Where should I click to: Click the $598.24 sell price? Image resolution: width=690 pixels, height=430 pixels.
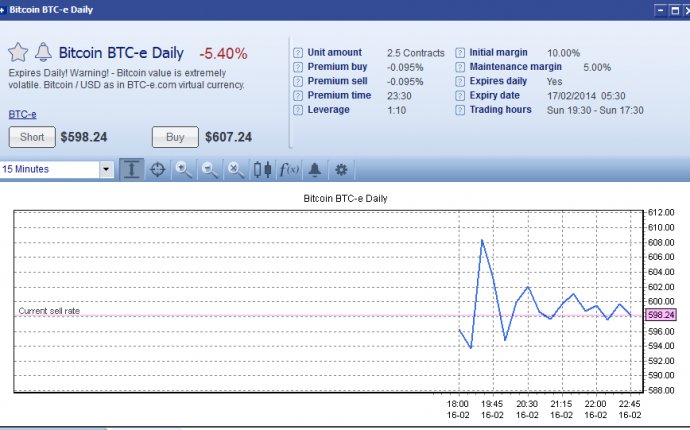[x=84, y=137]
